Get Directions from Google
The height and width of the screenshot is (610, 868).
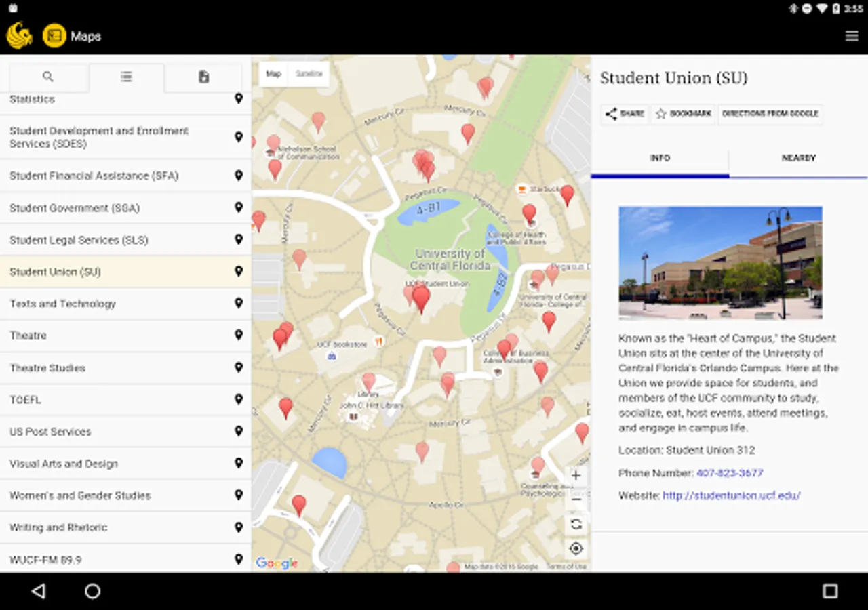pos(770,114)
